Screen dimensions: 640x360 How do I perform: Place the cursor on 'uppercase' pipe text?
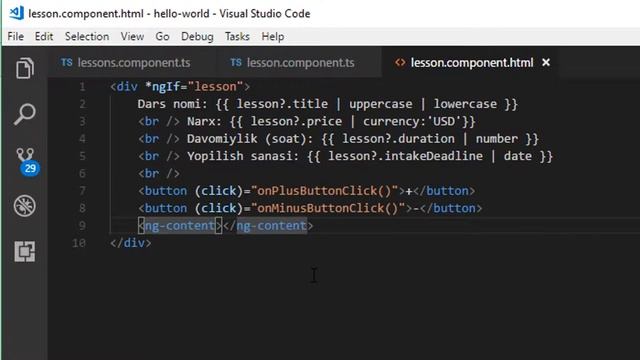point(380,104)
